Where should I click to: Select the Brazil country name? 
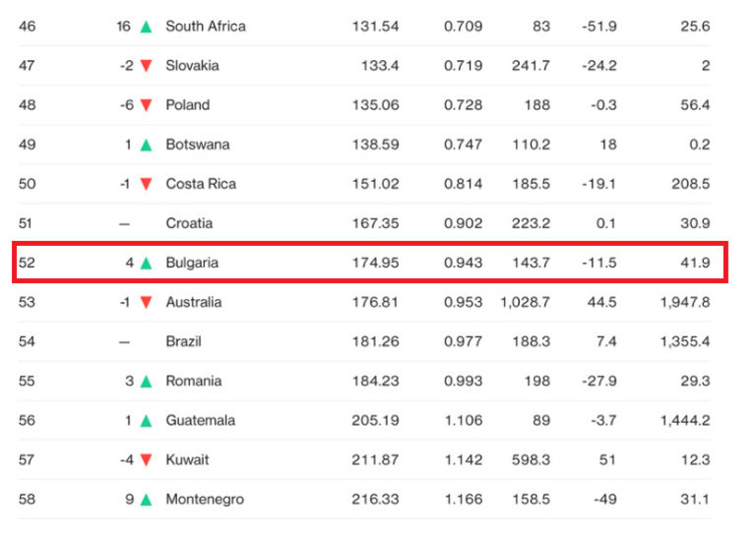[x=183, y=341]
